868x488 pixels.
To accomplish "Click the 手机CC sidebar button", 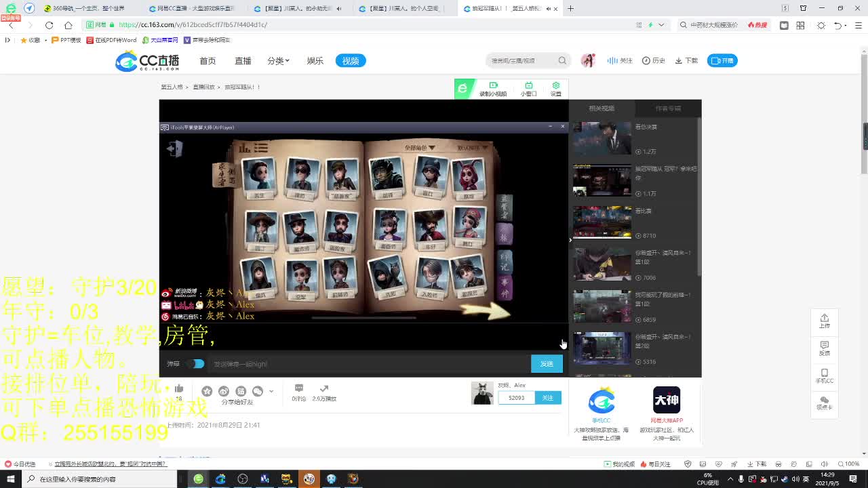I will (x=824, y=376).
